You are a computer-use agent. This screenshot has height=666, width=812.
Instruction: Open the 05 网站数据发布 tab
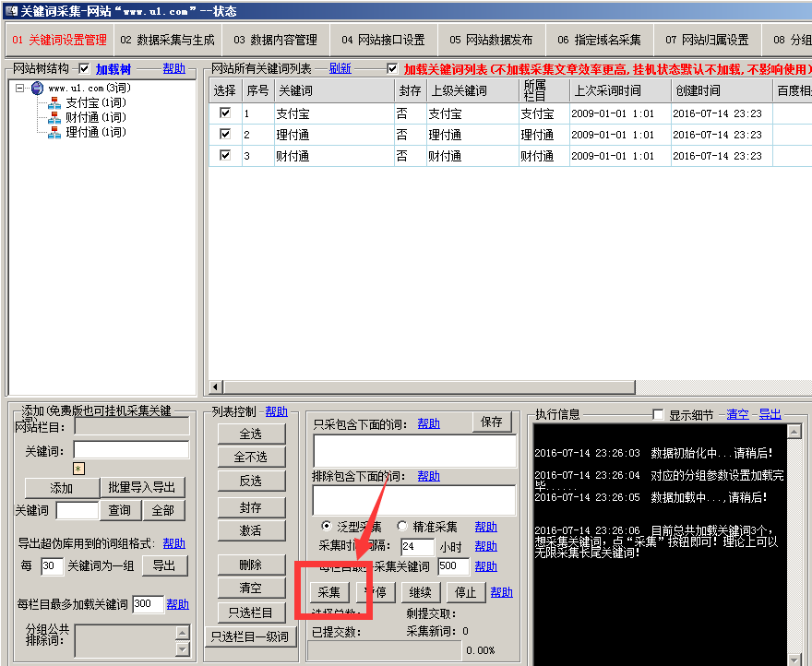tap(492, 40)
